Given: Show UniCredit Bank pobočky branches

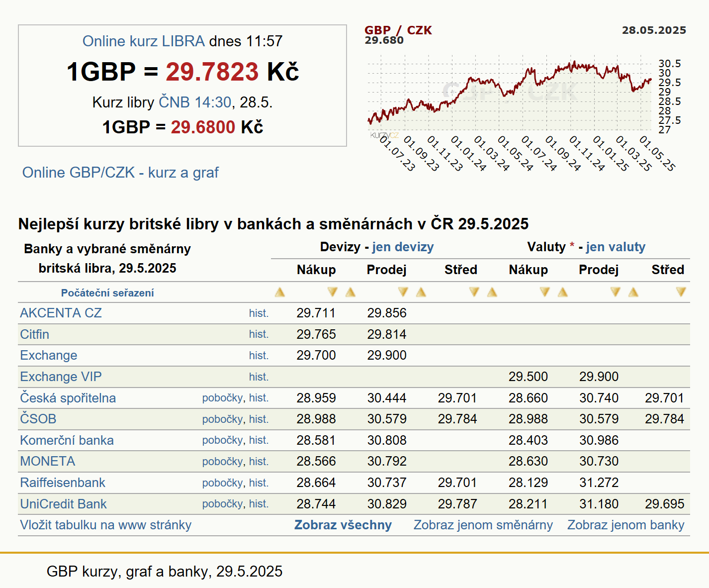Looking at the screenshot, I should [x=222, y=504].
